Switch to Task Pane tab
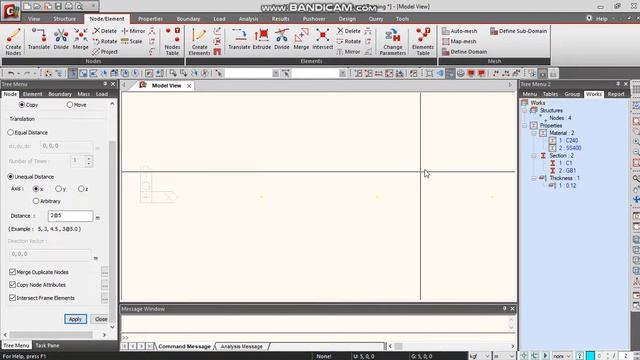The height and width of the screenshot is (360, 640). (x=47, y=345)
